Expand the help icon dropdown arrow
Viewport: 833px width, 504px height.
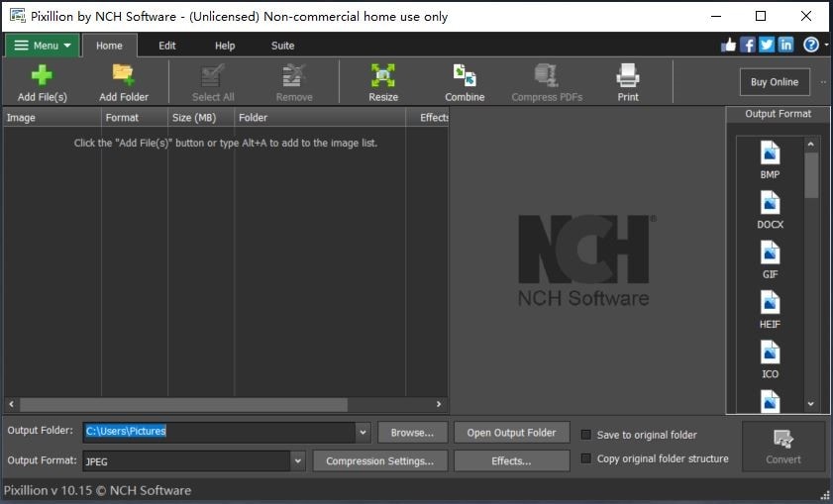pyautogui.click(x=826, y=46)
